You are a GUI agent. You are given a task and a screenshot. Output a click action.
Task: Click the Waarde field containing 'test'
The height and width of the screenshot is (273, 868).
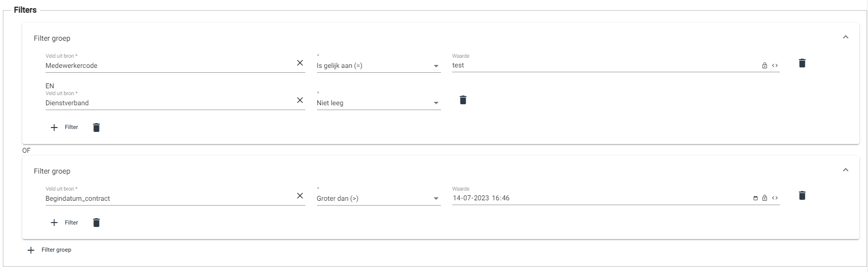601,65
